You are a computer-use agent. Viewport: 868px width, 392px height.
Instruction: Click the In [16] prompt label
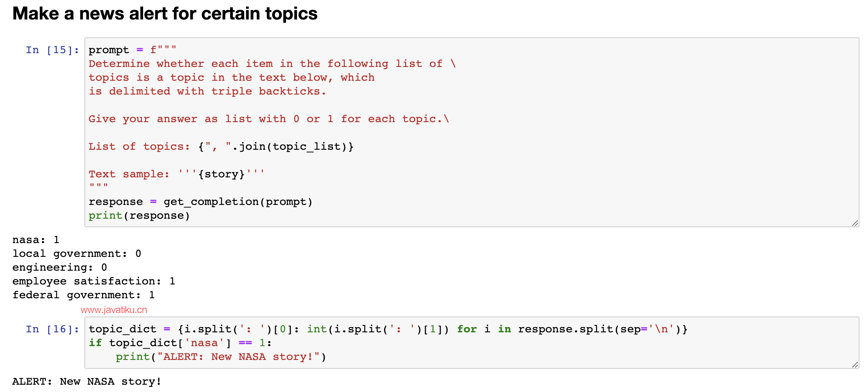(52, 329)
